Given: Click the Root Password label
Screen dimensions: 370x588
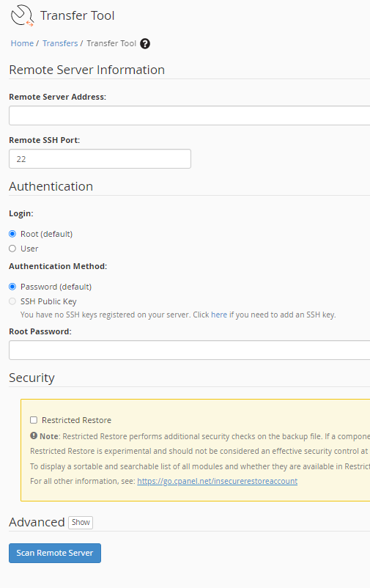Looking at the screenshot, I should (40, 331).
